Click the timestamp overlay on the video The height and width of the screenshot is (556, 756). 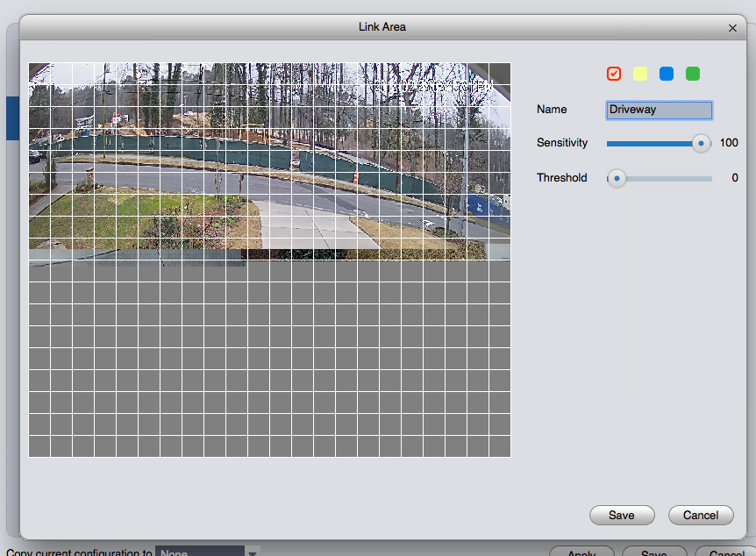click(433, 87)
